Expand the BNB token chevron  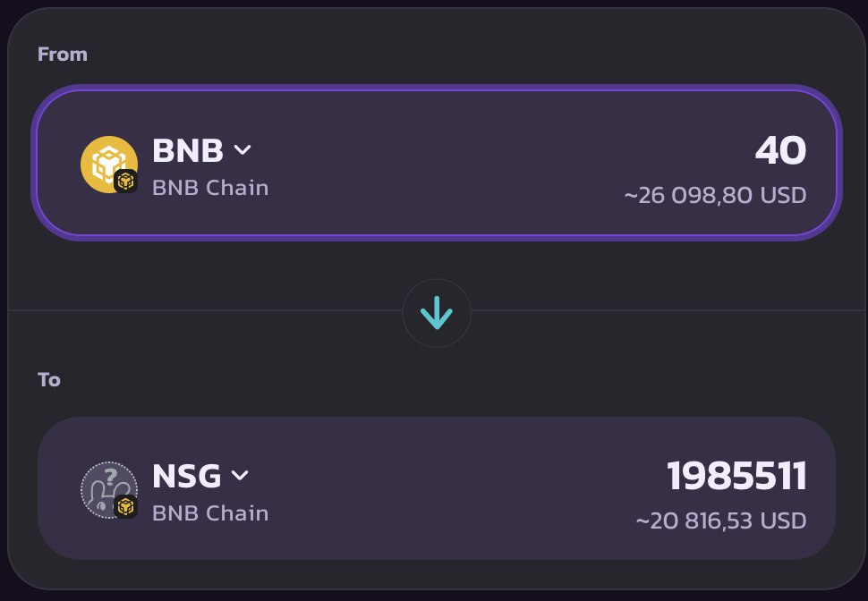[243, 150]
